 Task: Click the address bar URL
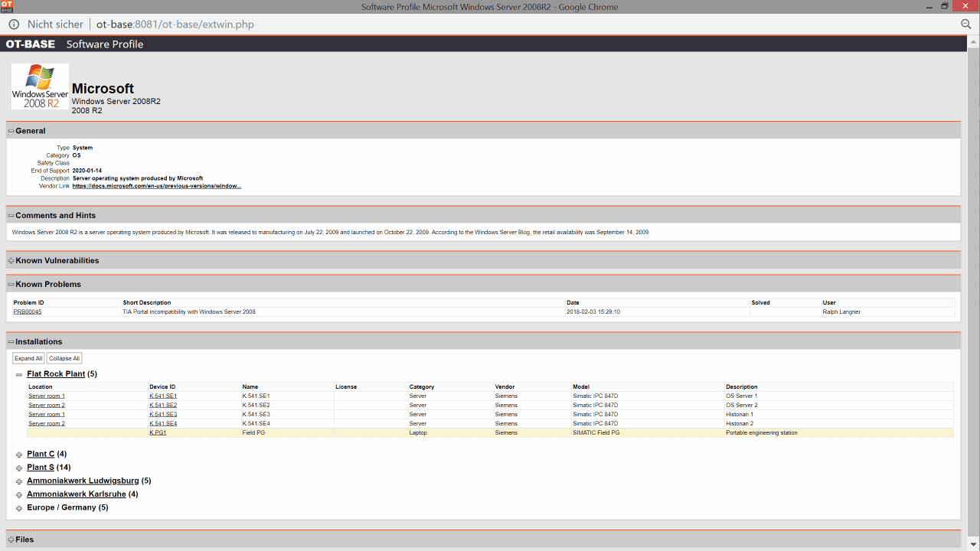click(175, 24)
